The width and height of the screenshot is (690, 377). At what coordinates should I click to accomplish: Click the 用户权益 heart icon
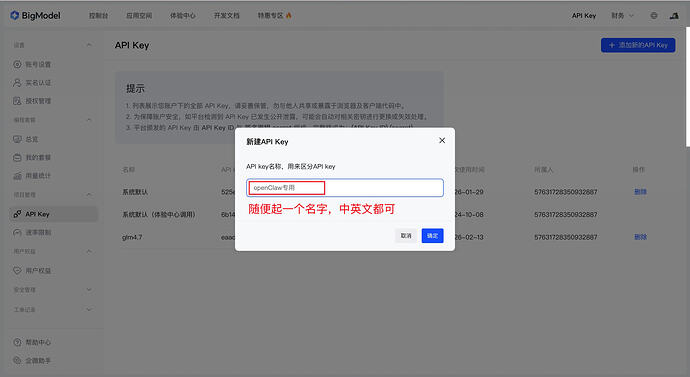17,271
